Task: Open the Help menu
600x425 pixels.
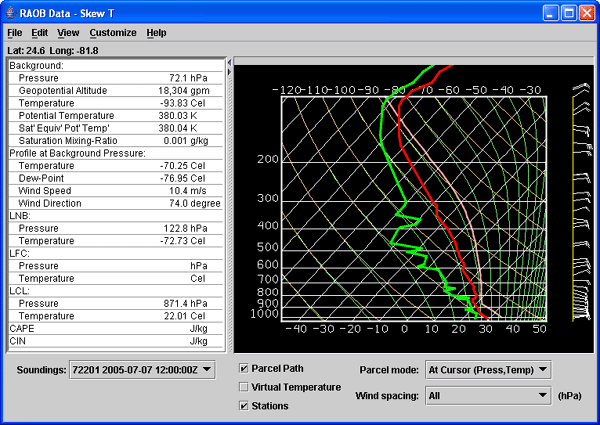Action: 156,33
